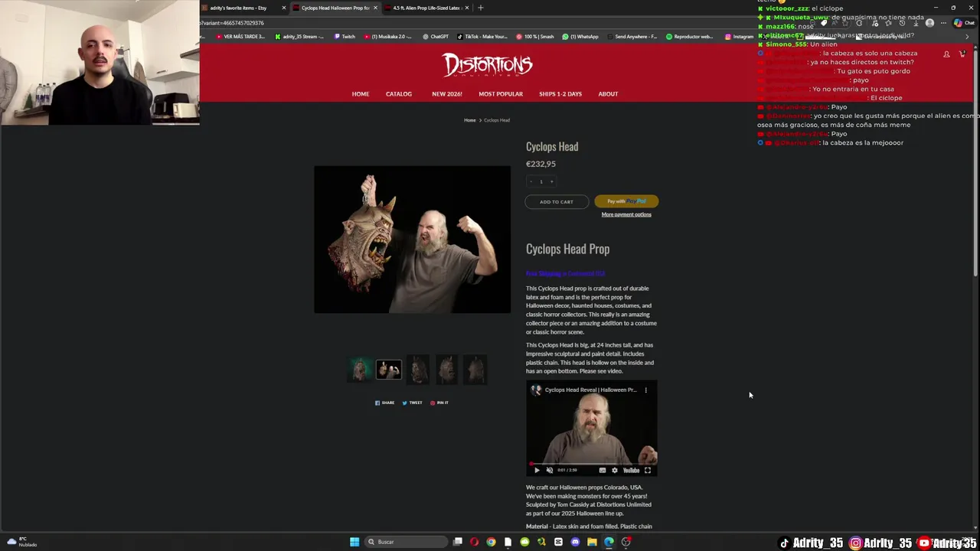The width and height of the screenshot is (980, 551).
Task: Open File Explorer from the taskbar
Action: [592, 542]
